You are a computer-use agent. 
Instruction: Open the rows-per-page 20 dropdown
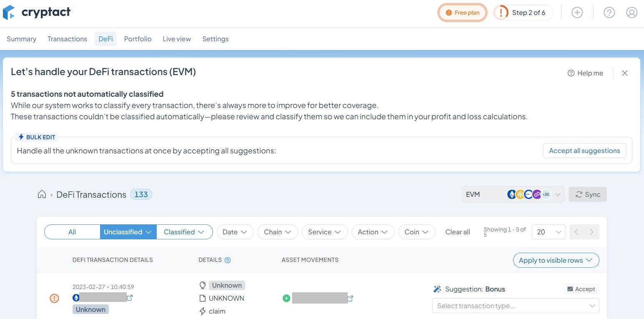click(x=549, y=232)
